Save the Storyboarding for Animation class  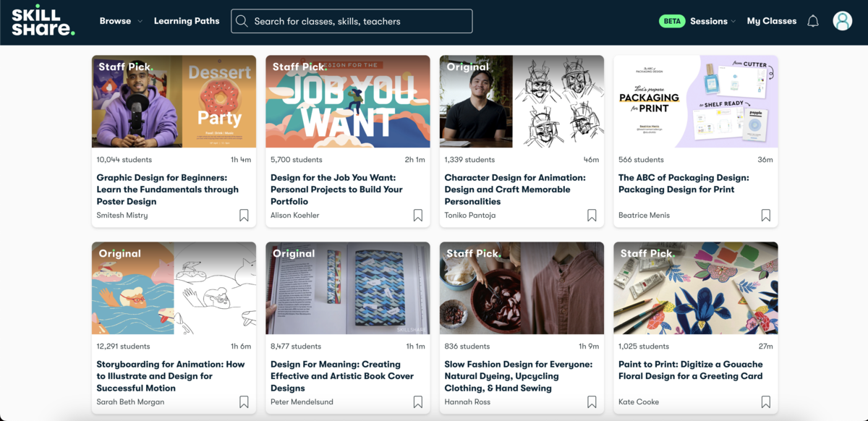point(244,401)
